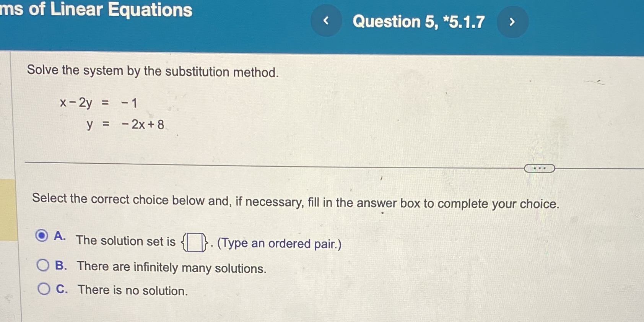Click the circular back arrow beside the question title
The height and width of the screenshot is (322, 644).
[x=326, y=20]
